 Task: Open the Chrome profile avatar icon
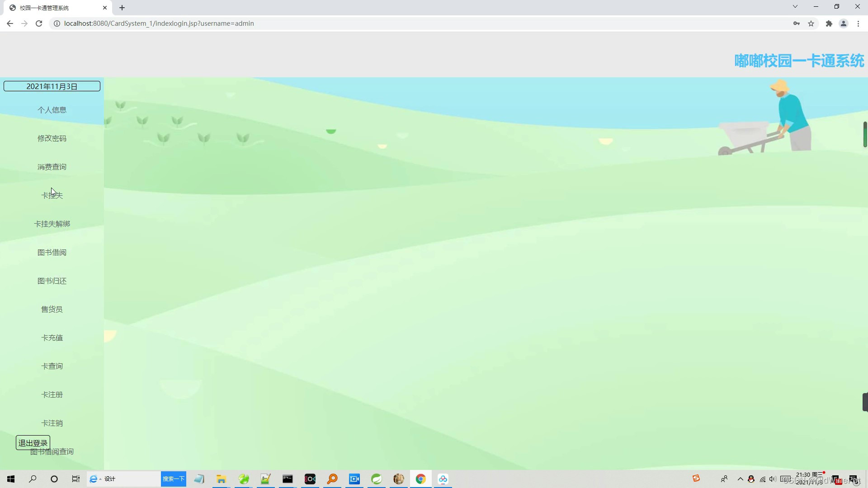click(843, 23)
